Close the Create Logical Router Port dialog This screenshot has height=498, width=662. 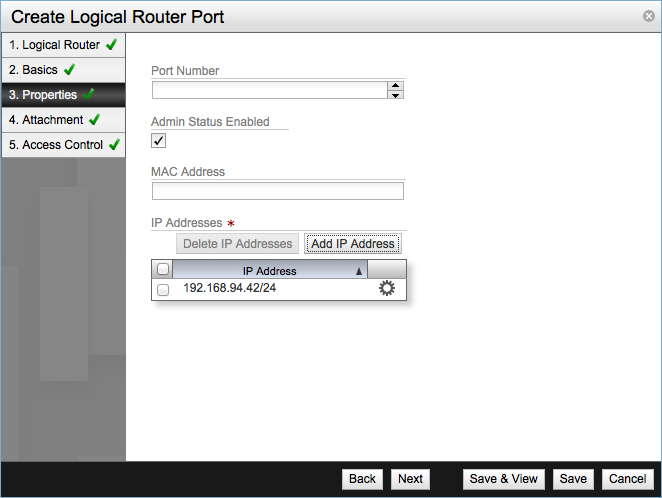click(649, 16)
